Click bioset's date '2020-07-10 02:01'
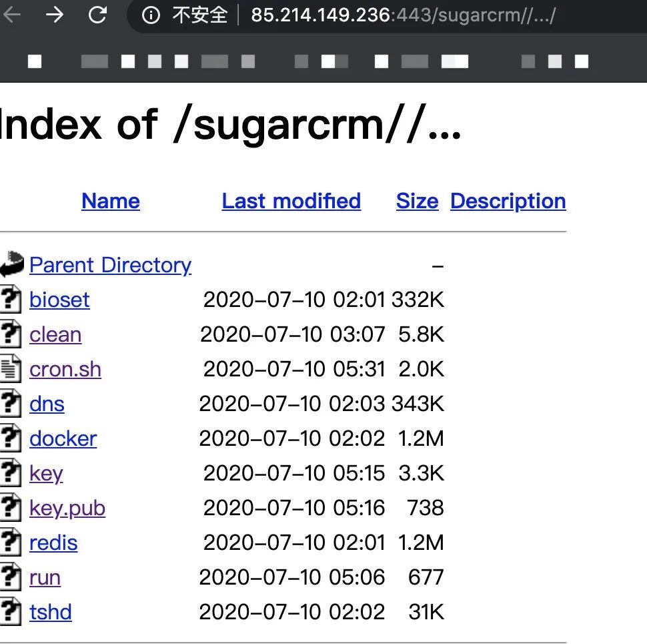Viewport: 647px width, 644px height. 294,300
